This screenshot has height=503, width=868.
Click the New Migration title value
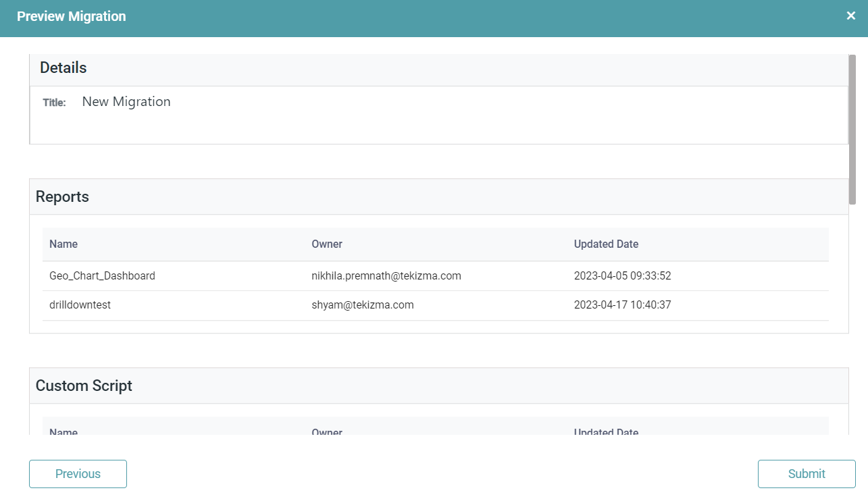coord(126,102)
